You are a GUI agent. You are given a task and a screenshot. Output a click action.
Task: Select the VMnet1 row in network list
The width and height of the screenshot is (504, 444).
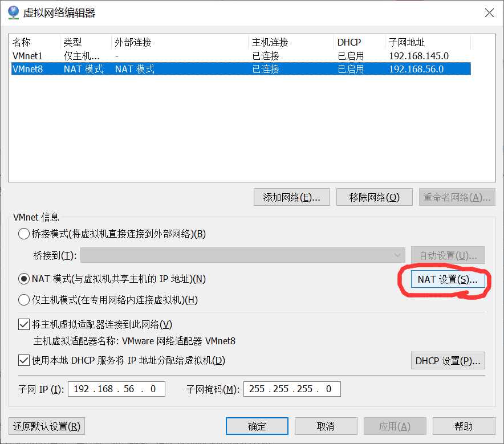(x=241, y=56)
